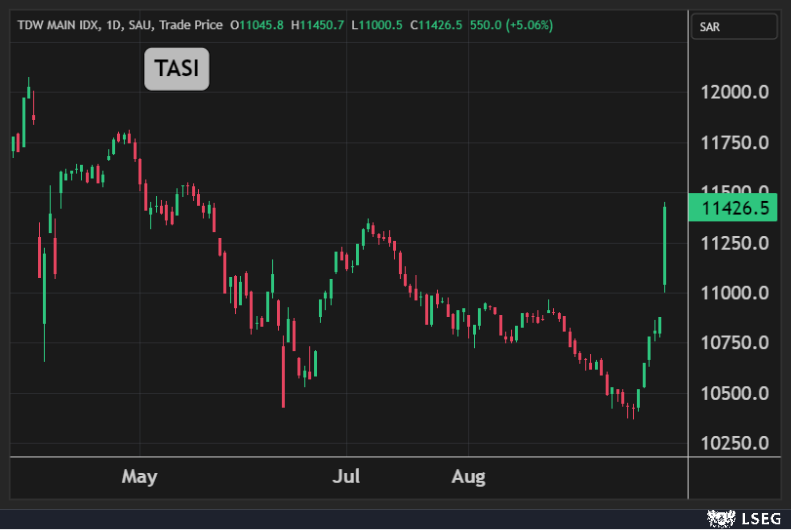Click the 10500.0 price axis label
791x530 pixels.
(735, 393)
